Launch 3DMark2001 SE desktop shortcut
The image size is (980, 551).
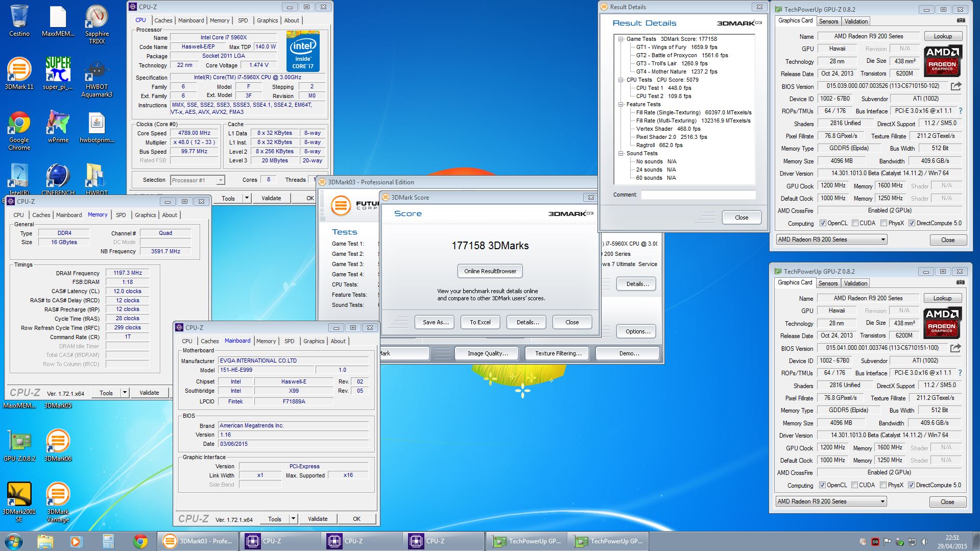(x=19, y=502)
